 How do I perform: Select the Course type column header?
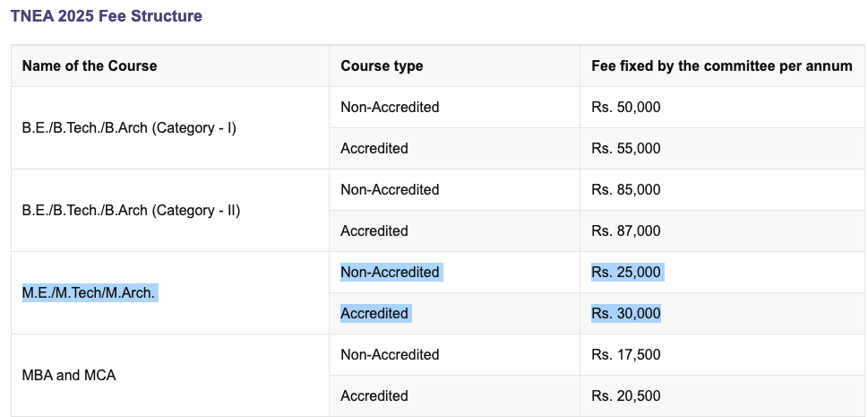[x=382, y=65]
